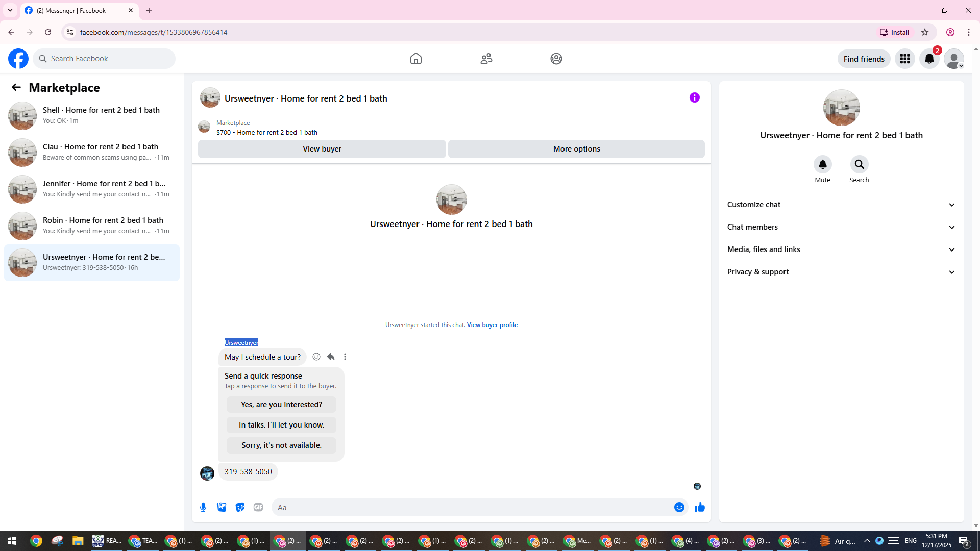Open the GIF picker icon
The image size is (980, 551).
pos(258,507)
